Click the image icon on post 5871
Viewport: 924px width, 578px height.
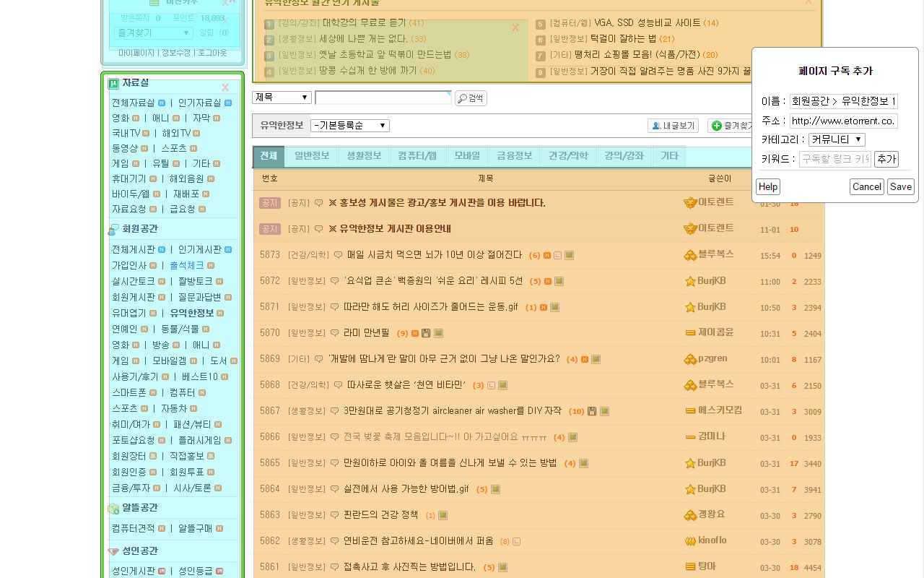(x=554, y=307)
